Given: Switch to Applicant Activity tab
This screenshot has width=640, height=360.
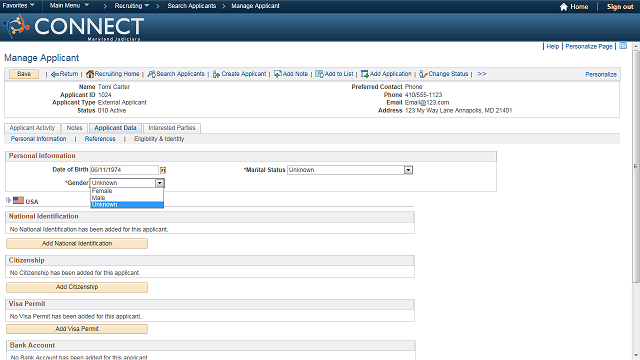Looking at the screenshot, I should [32, 128].
